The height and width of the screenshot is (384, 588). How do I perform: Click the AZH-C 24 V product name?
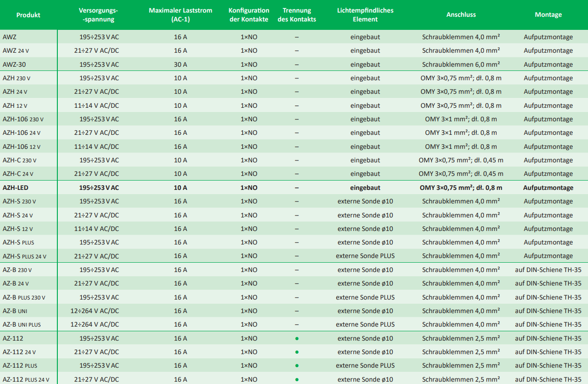(x=18, y=174)
